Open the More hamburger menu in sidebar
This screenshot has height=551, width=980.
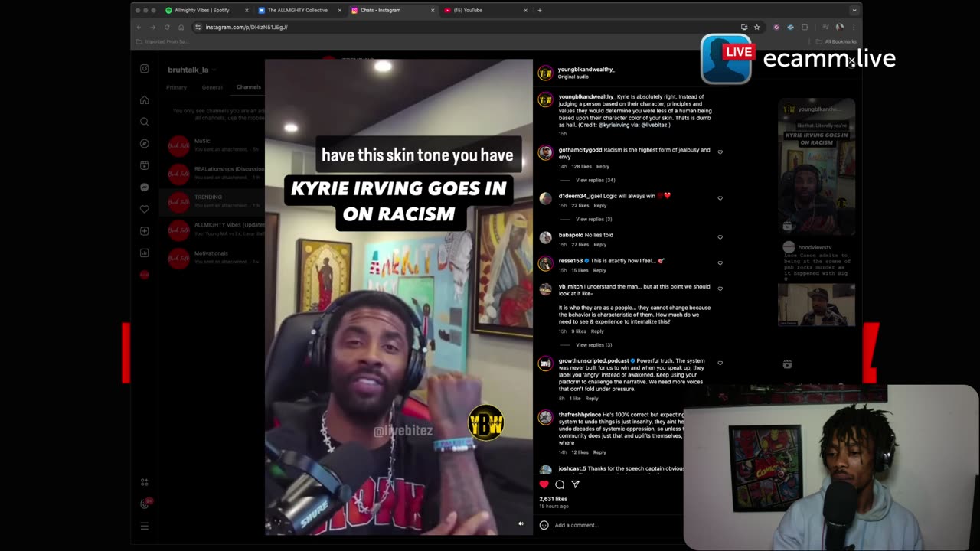coord(144,526)
